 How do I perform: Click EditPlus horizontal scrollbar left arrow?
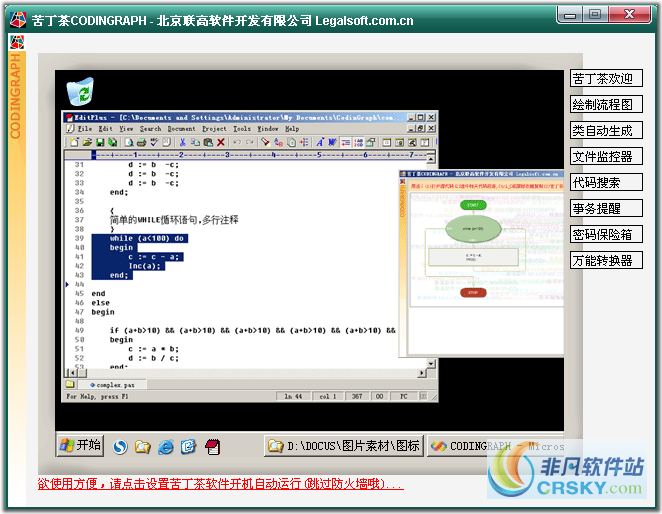tap(73, 373)
